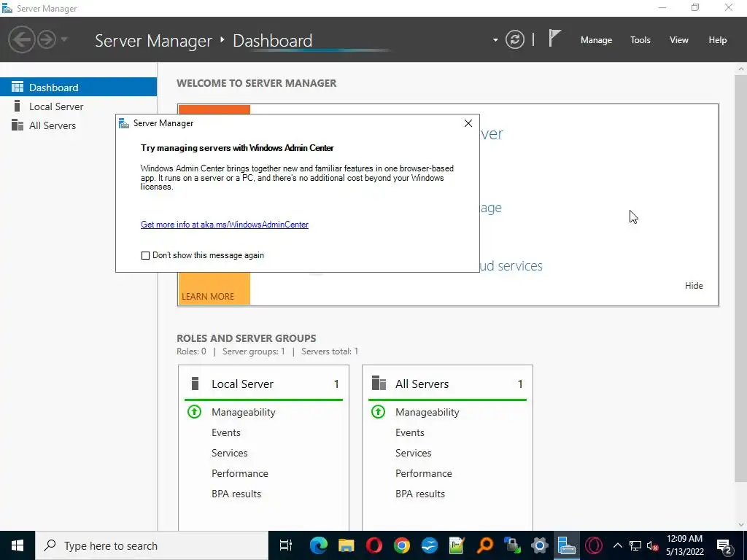Click the taskbar search box

(152, 545)
